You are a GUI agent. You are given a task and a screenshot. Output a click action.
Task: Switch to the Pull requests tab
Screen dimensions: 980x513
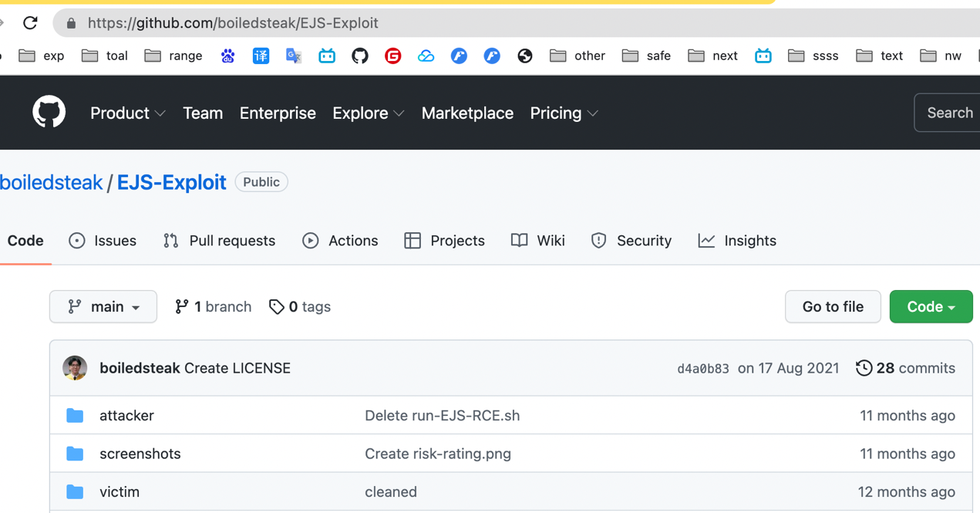click(220, 241)
